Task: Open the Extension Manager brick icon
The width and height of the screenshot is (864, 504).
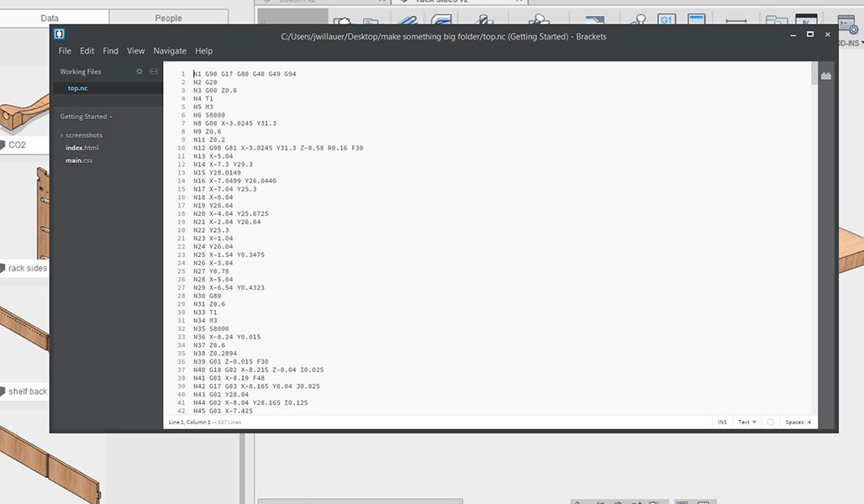Action: (826, 76)
